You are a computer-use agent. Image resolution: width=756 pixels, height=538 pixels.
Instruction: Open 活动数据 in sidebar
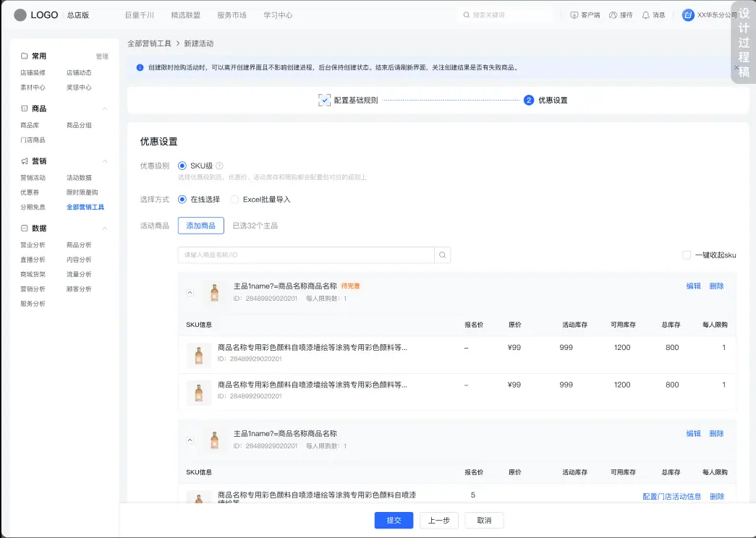79,177
